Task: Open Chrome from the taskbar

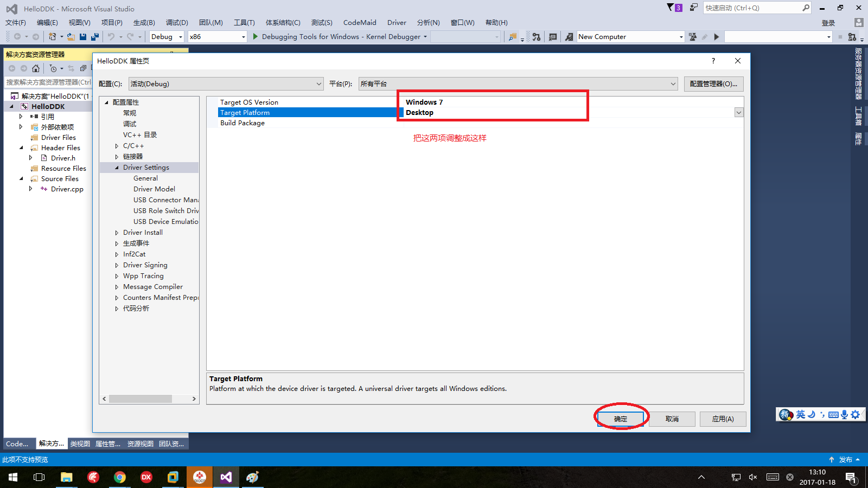Action: pos(120,477)
